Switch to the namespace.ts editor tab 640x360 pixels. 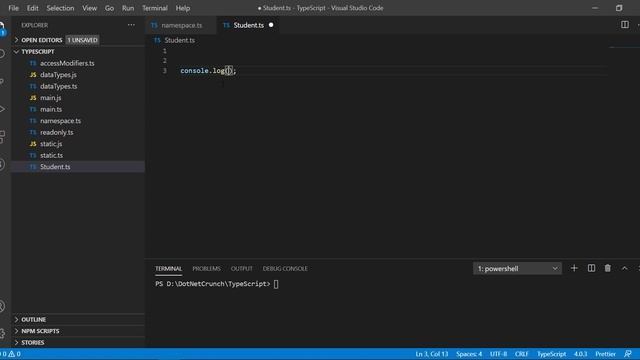tap(180, 25)
